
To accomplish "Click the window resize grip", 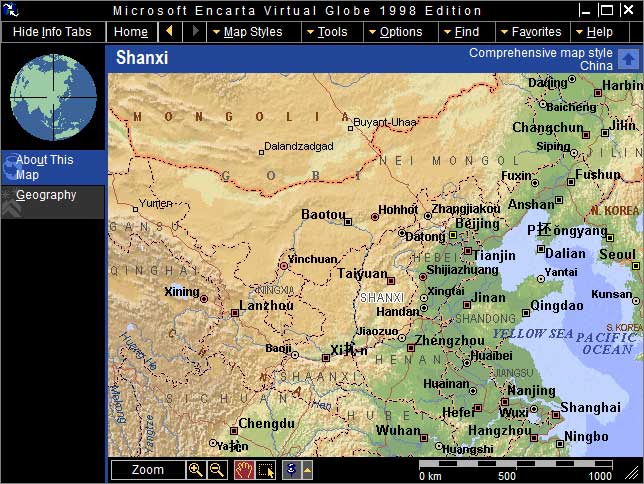I will 632,474.
